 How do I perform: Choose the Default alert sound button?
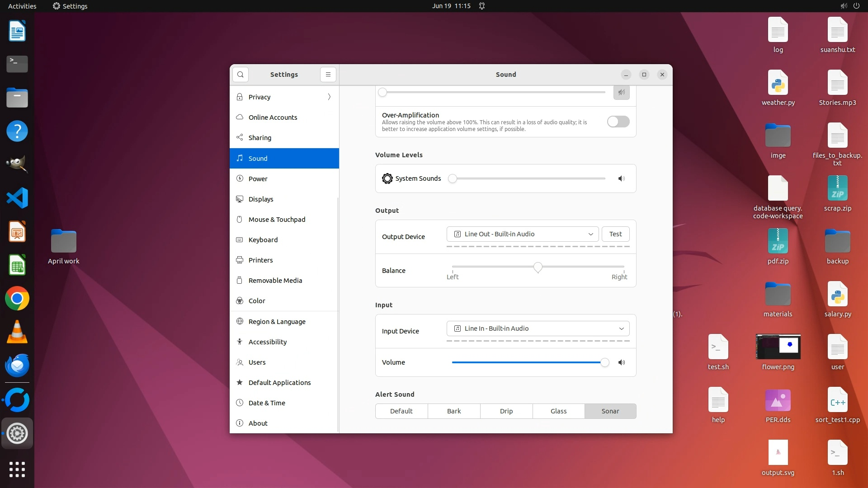click(x=401, y=411)
